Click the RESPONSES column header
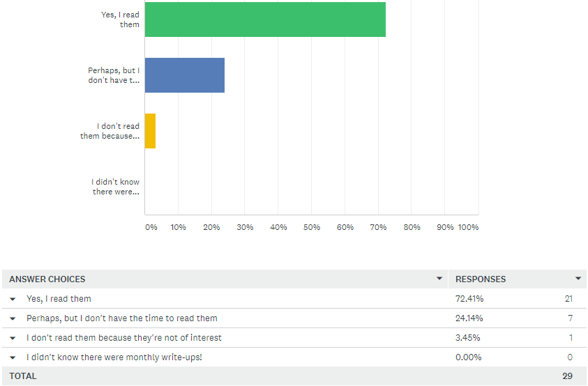The image size is (588, 386). (481, 279)
